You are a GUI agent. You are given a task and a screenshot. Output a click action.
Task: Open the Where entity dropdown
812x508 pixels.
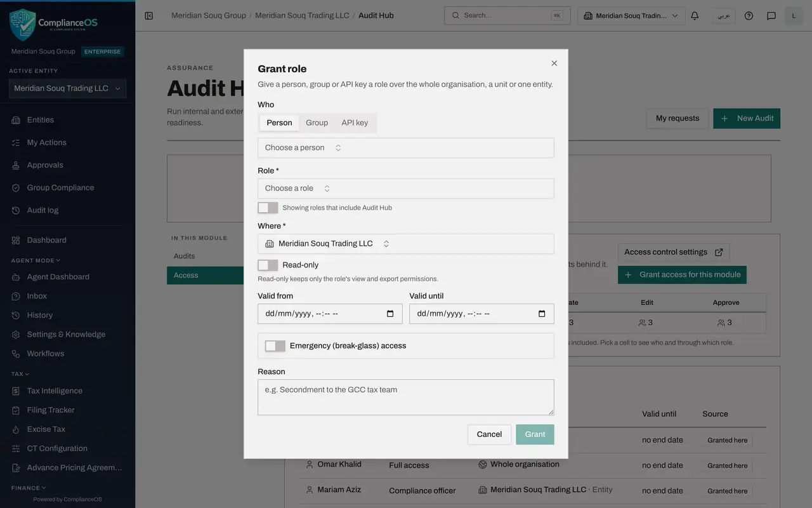[x=406, y=244]
